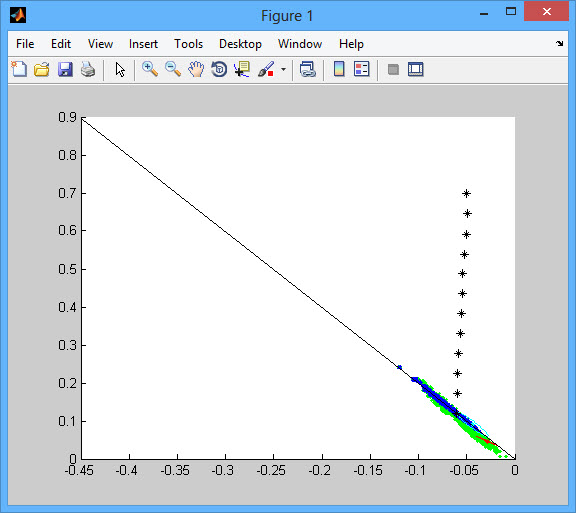Open a file with the folder icon

click(42, 69)
